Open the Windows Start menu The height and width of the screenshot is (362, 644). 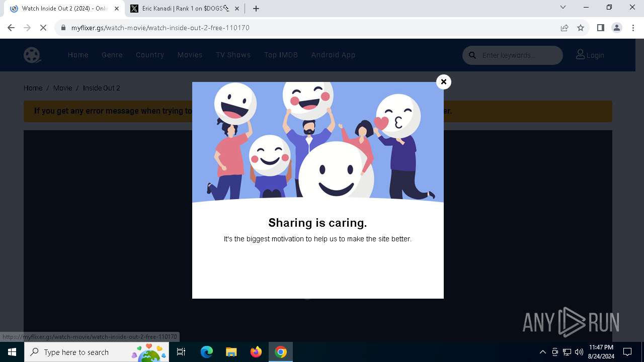(x=12, y=352)
